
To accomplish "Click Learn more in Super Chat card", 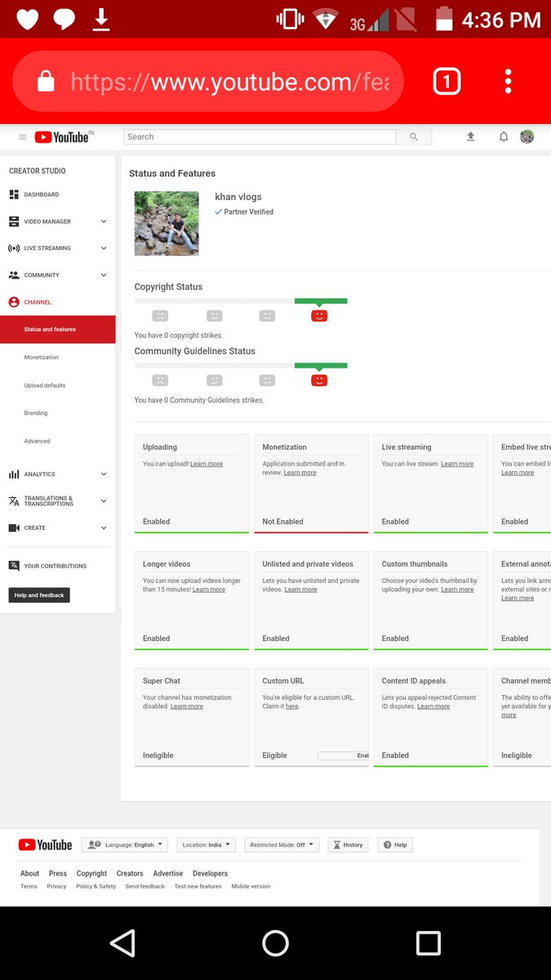I will tap(187, 706).
